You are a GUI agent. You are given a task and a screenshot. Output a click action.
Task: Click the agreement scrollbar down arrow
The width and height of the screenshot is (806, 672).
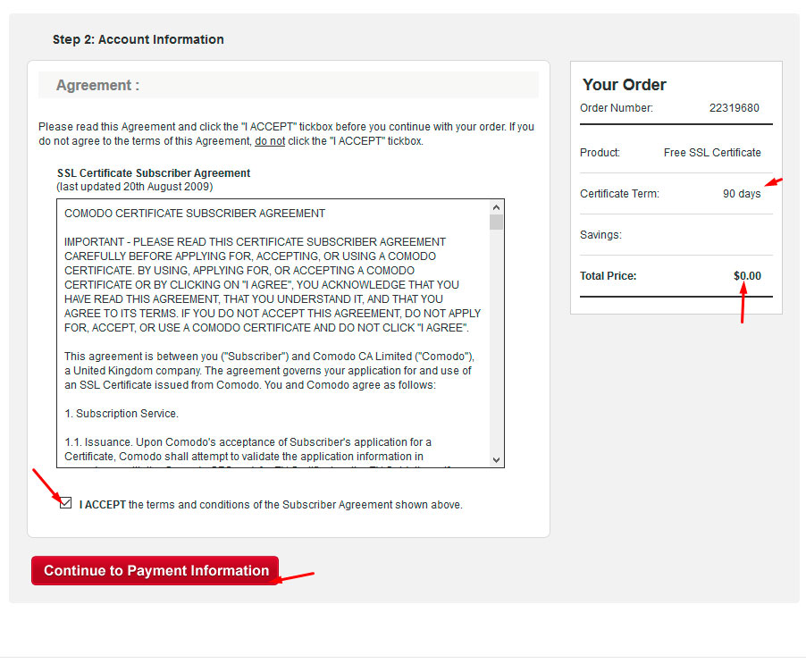[496, 459]
